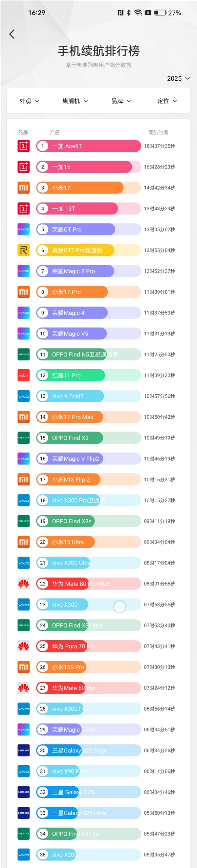Open 小米15 Ultra battery time 09时04分04秒
197x868 pixels.
(x=159, y=542)
